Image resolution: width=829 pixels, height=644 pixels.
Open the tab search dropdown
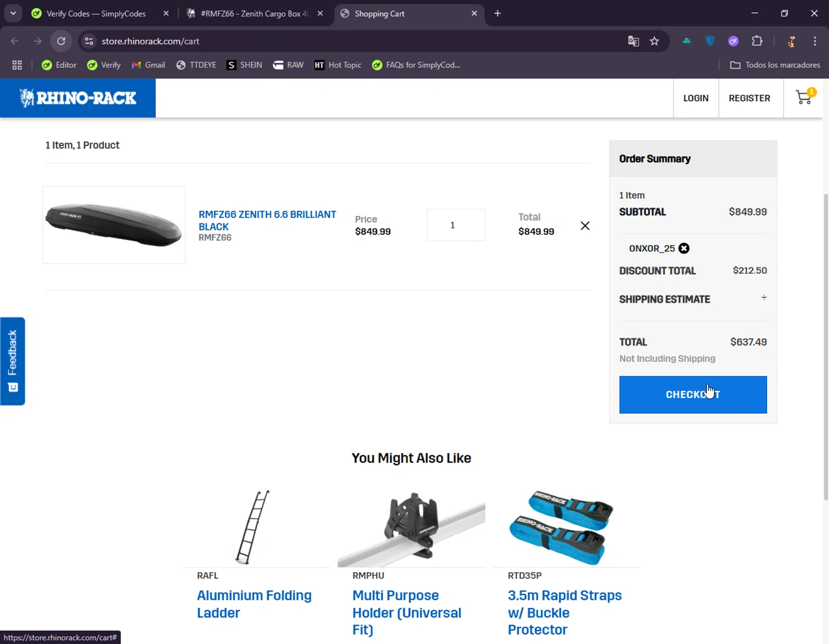[13, 13]
